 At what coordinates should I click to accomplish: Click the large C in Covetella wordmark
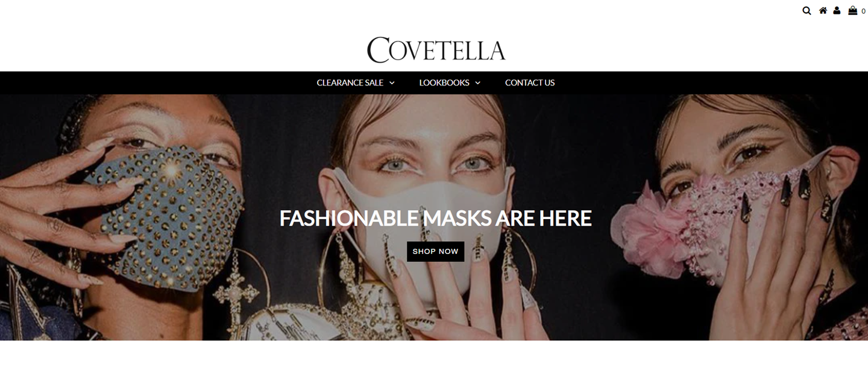coord(379,50)
